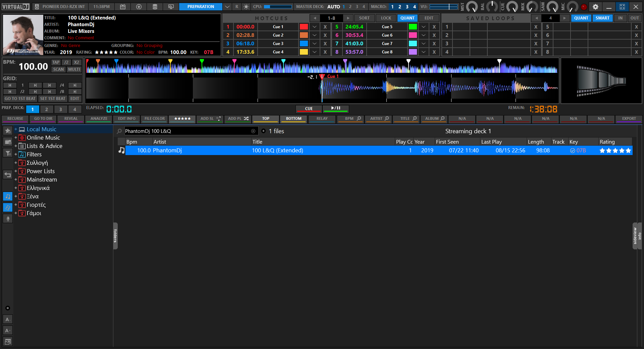Click the power plug icon in top bar

click(x=139, y=7)
